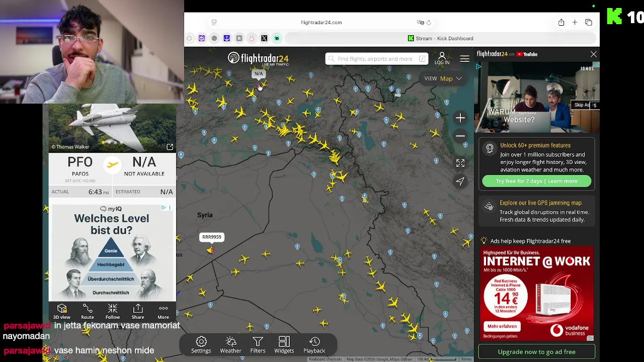Open Settings in the bottom map toolbar

point(201,345)
